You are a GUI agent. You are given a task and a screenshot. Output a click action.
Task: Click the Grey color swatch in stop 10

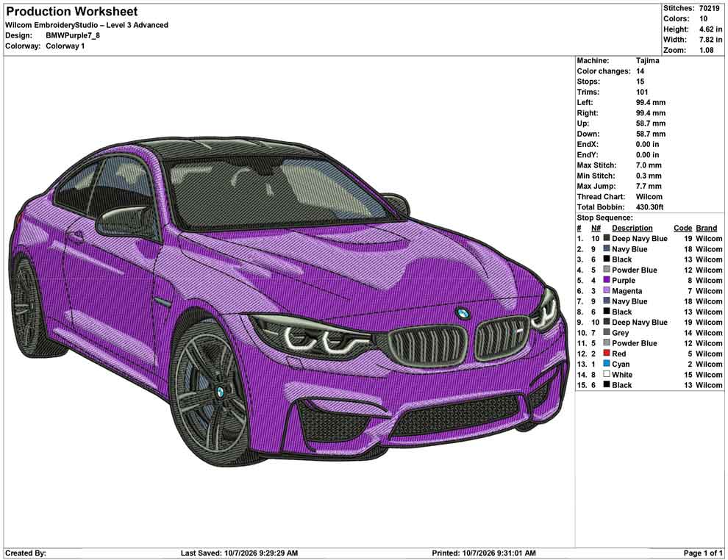coord(607,332)
